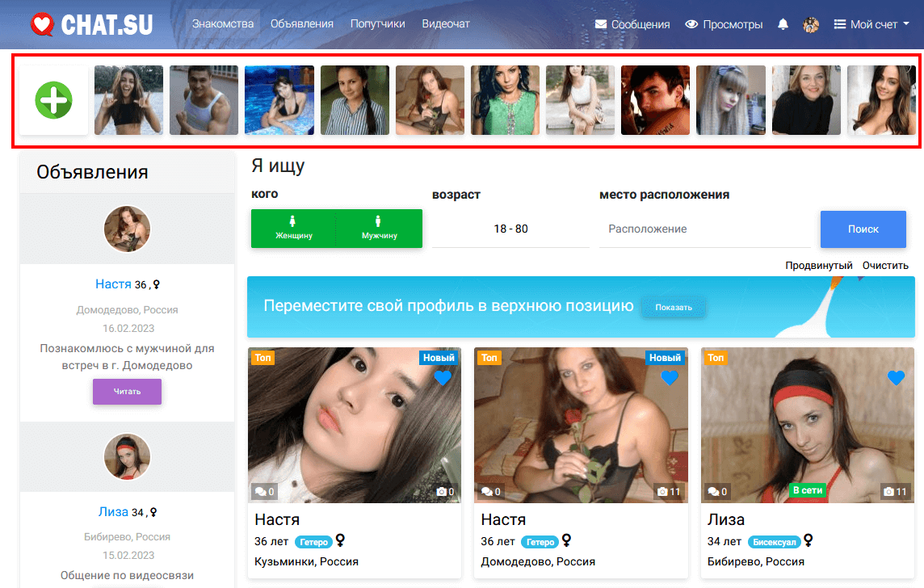The width and height of the screenshot is (924, 588).
Task: Click the green plus add-photo icon
Action: (53, 100)
